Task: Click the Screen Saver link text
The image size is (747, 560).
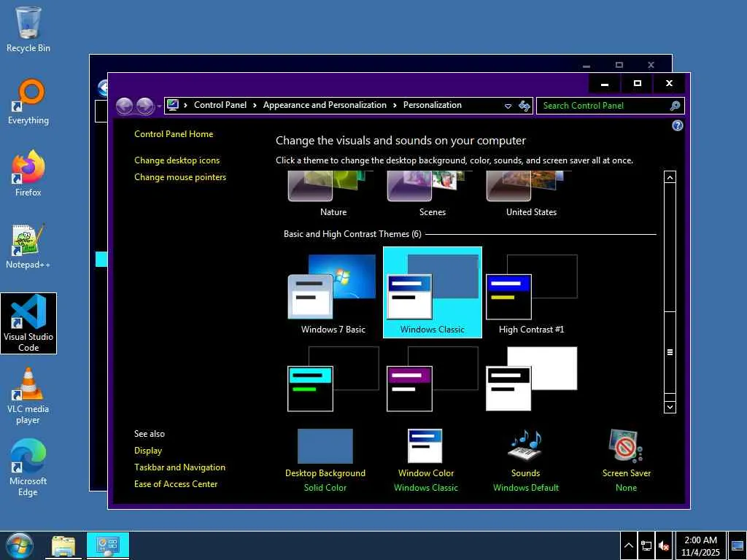Action: 626,473
